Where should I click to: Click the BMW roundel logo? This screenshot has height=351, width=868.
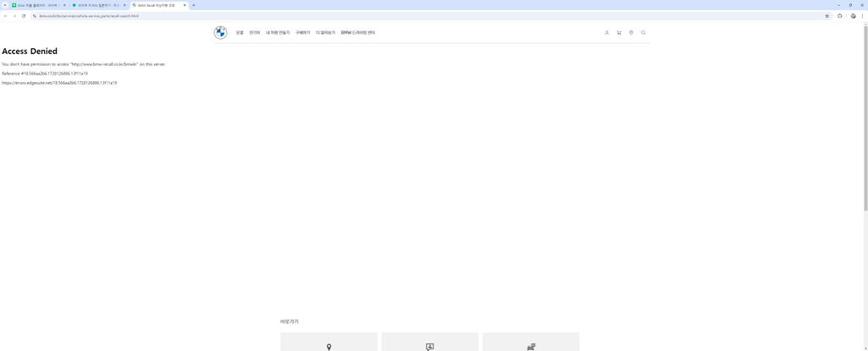[x=220, y=33]
